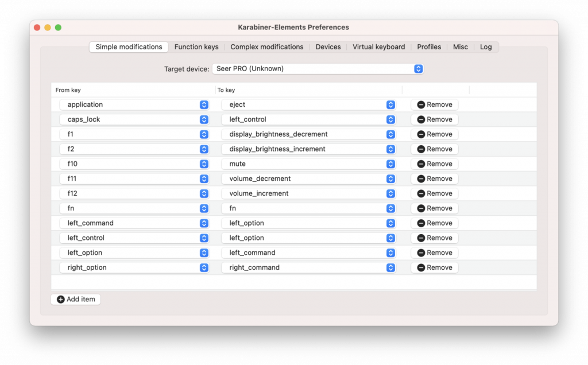The width and height of the screenshot is (588, 365).
Task: Open the Profiles tab
Action: tap(429, 47)
